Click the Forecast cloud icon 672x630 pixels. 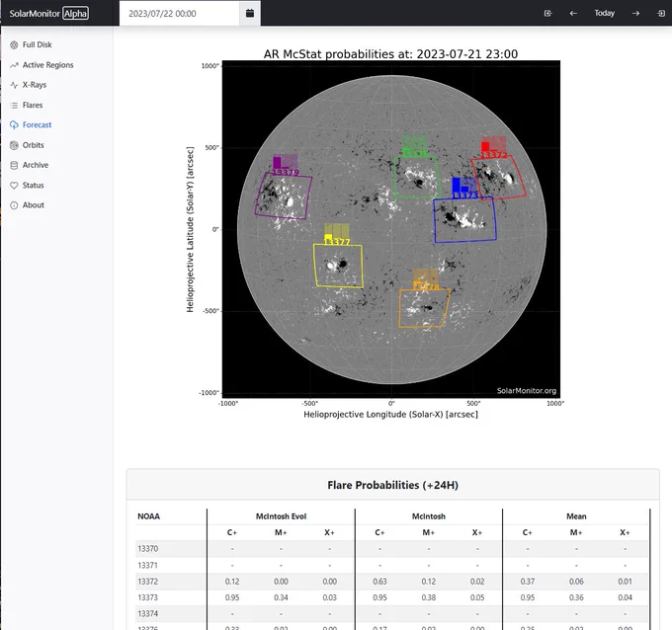point(14,125)
